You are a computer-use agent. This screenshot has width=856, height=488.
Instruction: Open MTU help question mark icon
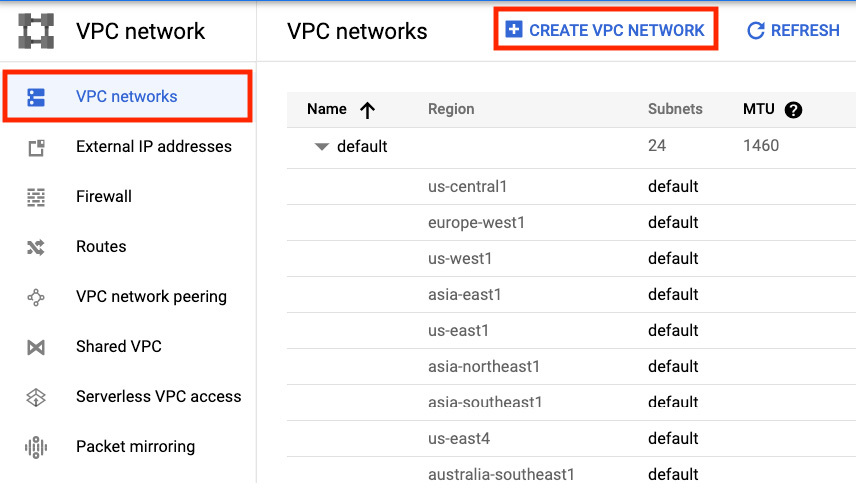pos(793,110)
